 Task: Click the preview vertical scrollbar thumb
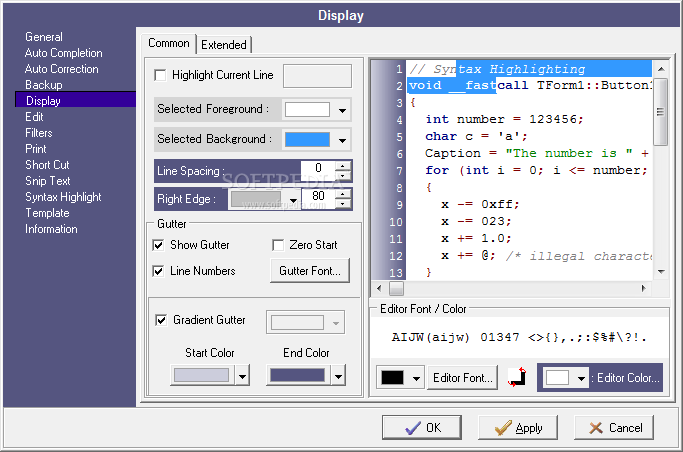[x=661, y=112]
